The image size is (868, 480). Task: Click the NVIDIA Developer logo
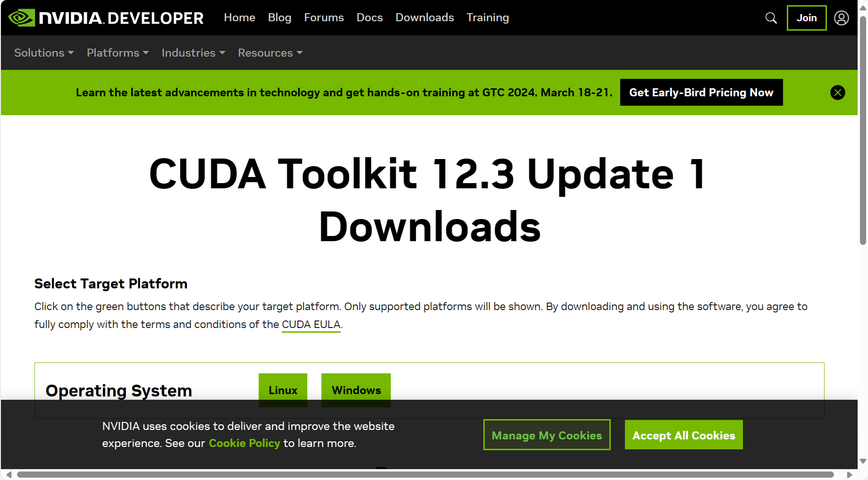[106, 18]
